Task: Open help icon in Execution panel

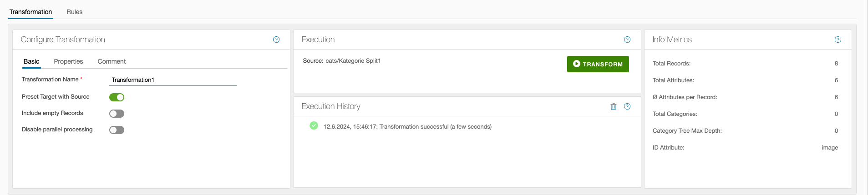Action: click(x=627, y=40)
